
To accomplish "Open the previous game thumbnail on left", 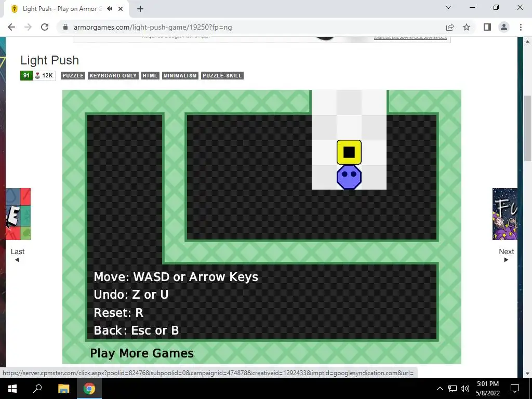I will pyautogui.click(x=18, y=214).
